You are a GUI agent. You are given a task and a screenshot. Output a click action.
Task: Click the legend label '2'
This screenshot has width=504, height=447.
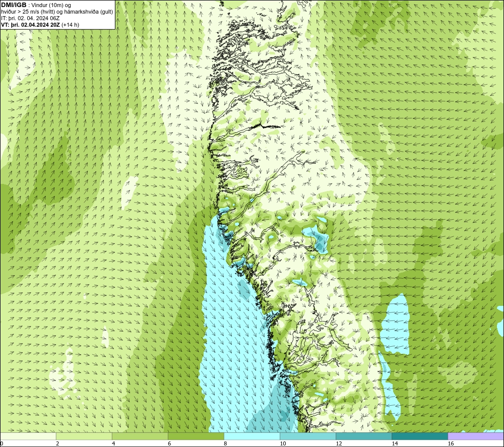click(x=57, y=444)
